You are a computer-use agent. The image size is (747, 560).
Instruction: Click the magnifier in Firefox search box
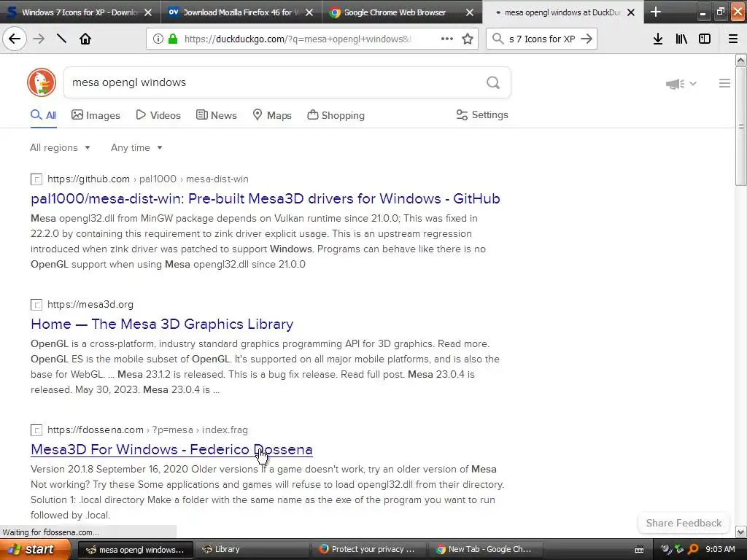[x=498, y=39]
